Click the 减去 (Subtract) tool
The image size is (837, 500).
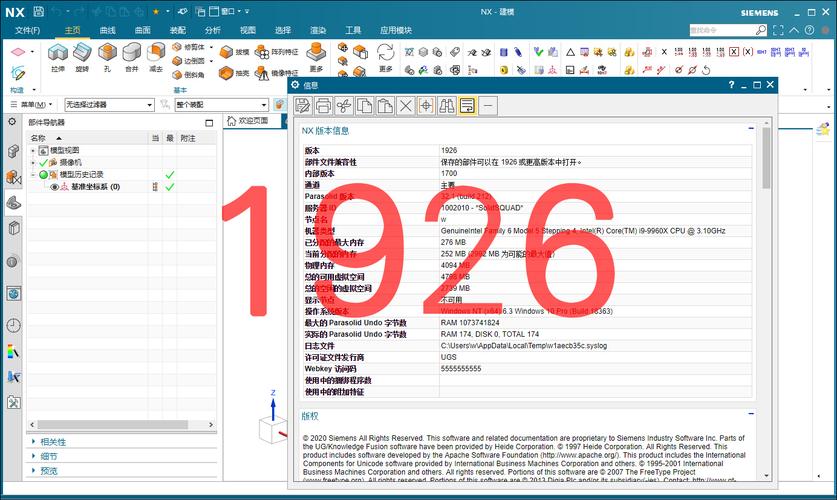[156, 57]
